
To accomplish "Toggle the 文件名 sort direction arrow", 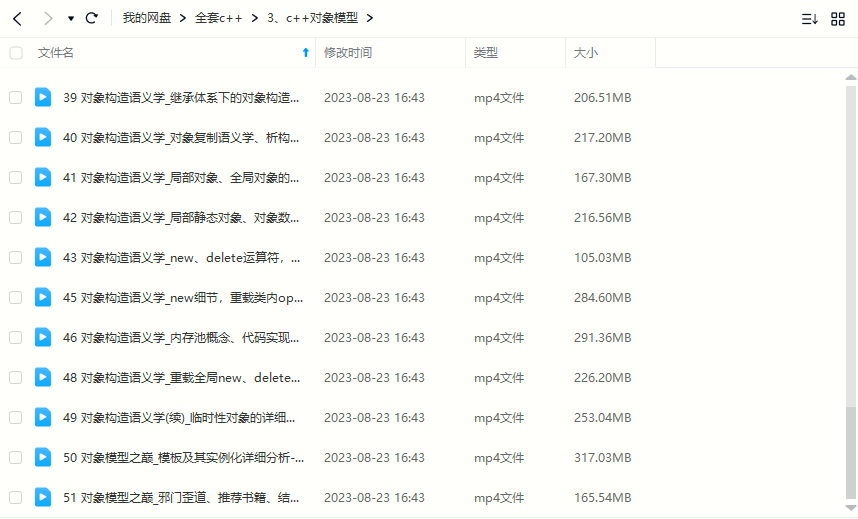I will click(x=305, y=53).
